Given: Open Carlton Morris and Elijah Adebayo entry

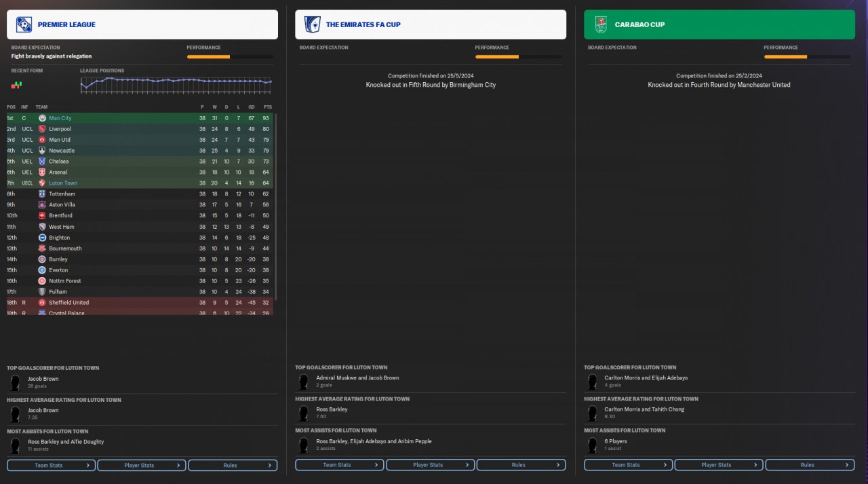Looking at the screenshot, I should tap(719, 381).
